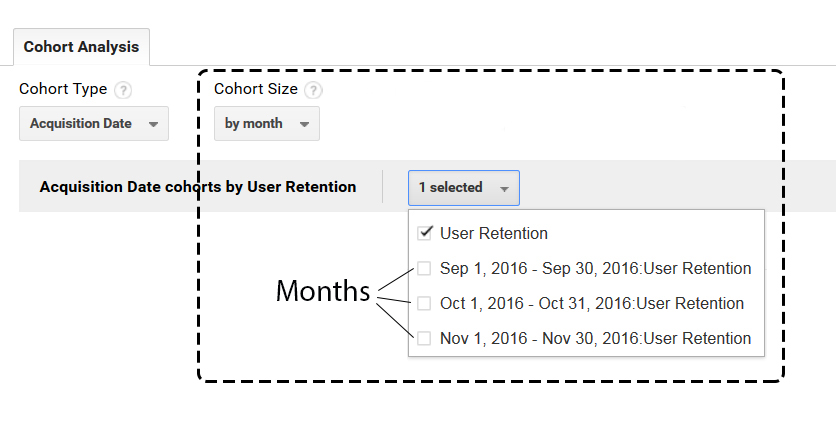This screenshot has width=836, height=424.
Task: Choose Sep 1, 2016 - Sep 30, 2016:User Retention entry
Action: [596, 268]
